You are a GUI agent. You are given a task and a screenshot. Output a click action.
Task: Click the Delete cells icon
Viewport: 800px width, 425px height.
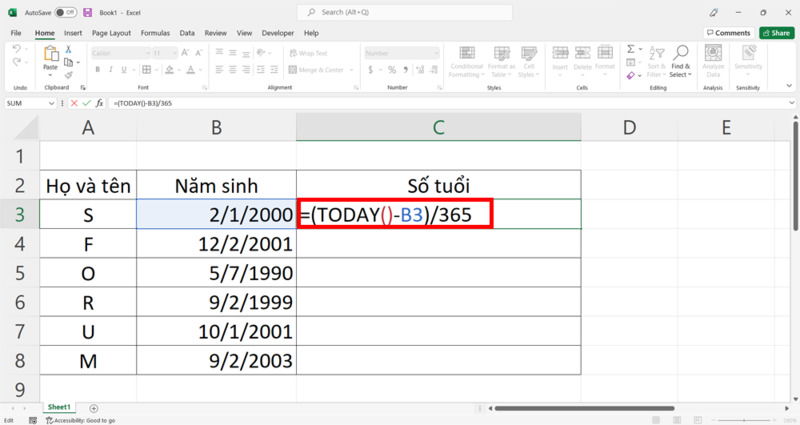(582, 53)
